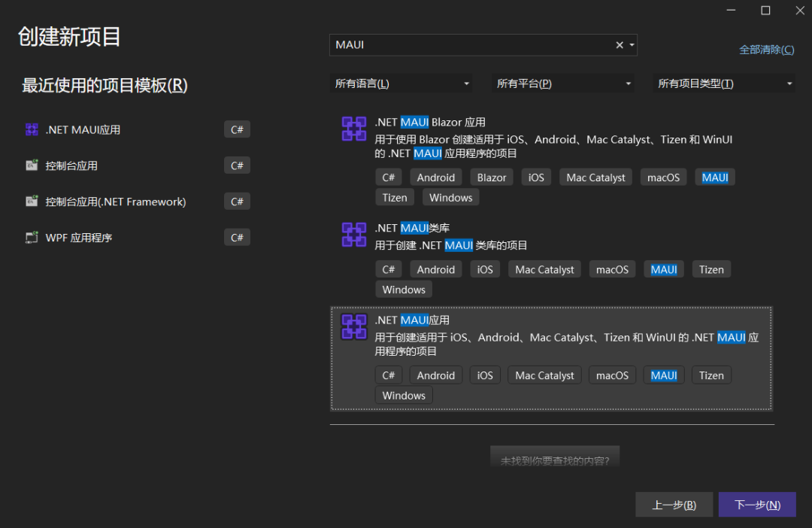Click description of the .NET MAUI类库 template
This screenshot has height=528, width=812.
[451, 245]
